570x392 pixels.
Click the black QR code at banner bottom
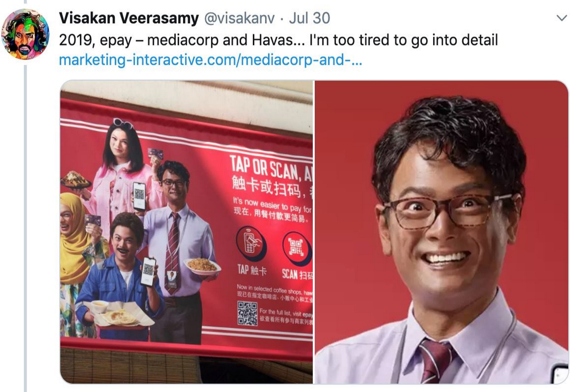247,313
